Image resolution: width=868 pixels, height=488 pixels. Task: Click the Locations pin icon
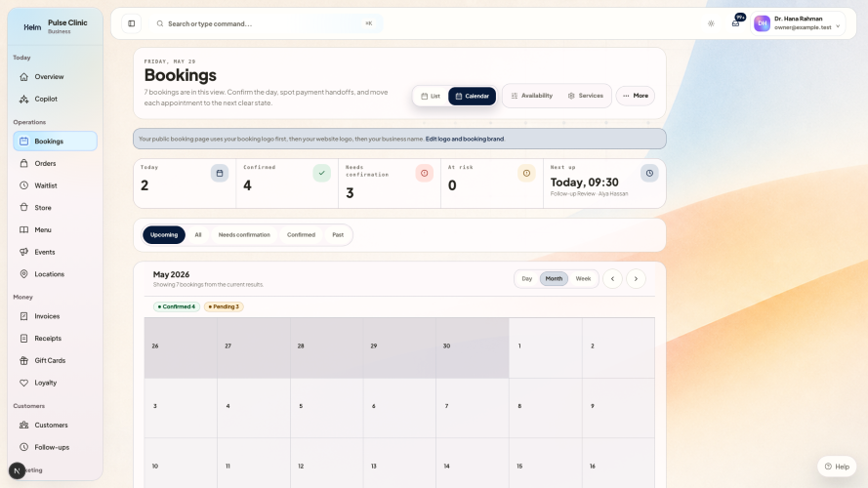[23, 274]
